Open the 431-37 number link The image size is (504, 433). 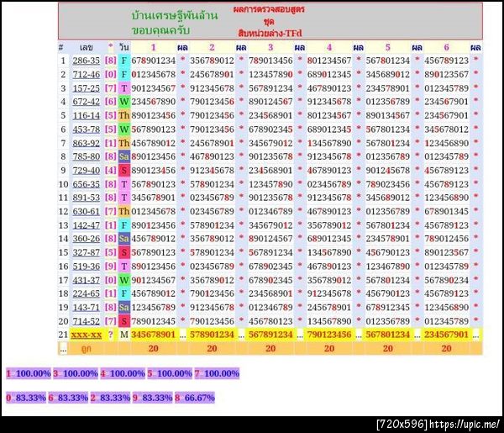tap(87, 280)
